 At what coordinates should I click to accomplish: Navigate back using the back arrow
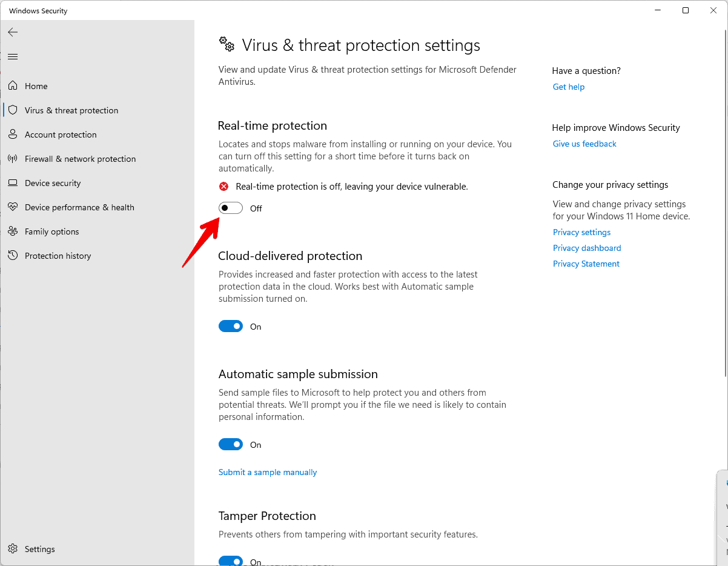click(x=13, y=32)
